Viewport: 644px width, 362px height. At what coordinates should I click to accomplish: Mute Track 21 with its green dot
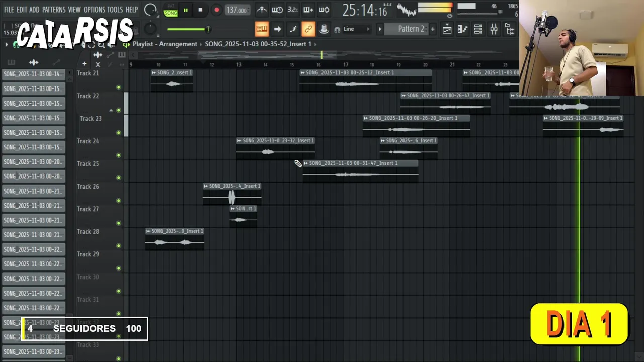coord(119,87)
